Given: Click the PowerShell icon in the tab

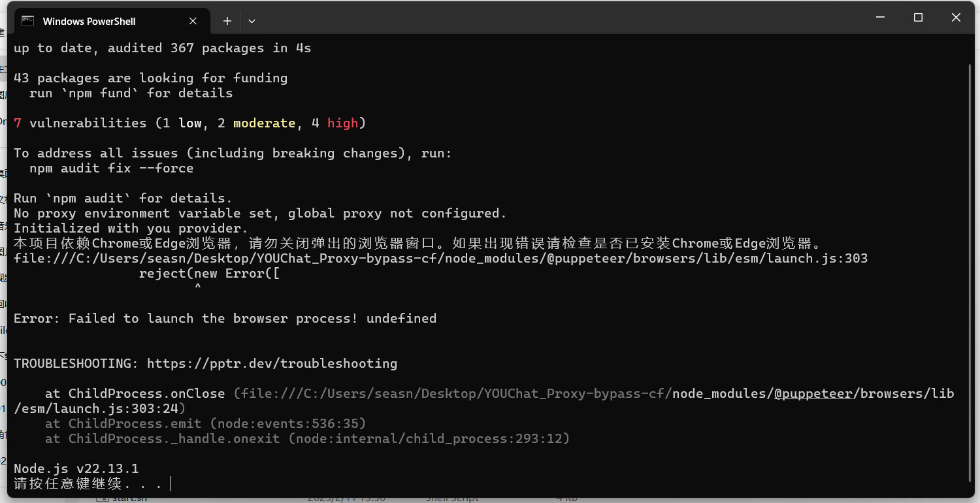Looking at the screenshot, I should (27, 21).
